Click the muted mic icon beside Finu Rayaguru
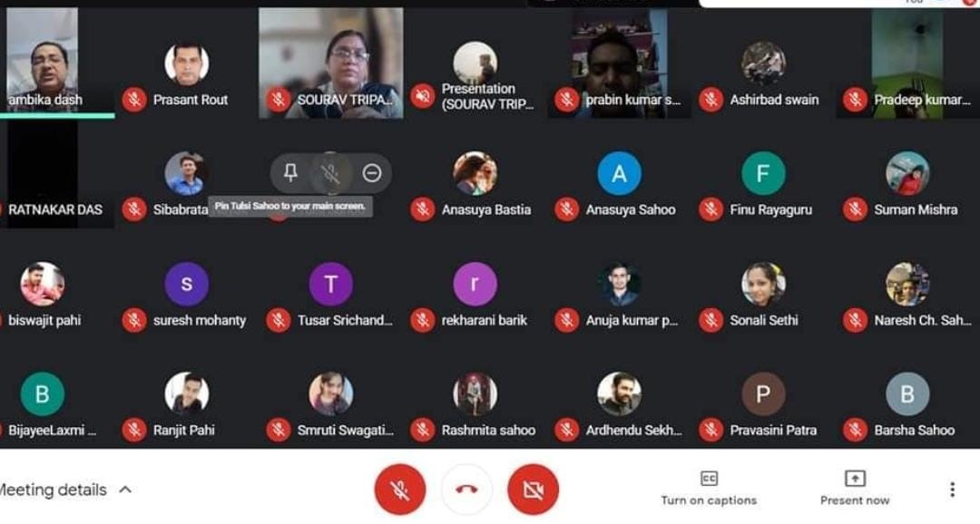Screen dimensions: 980x524 [x=711, y=209]
